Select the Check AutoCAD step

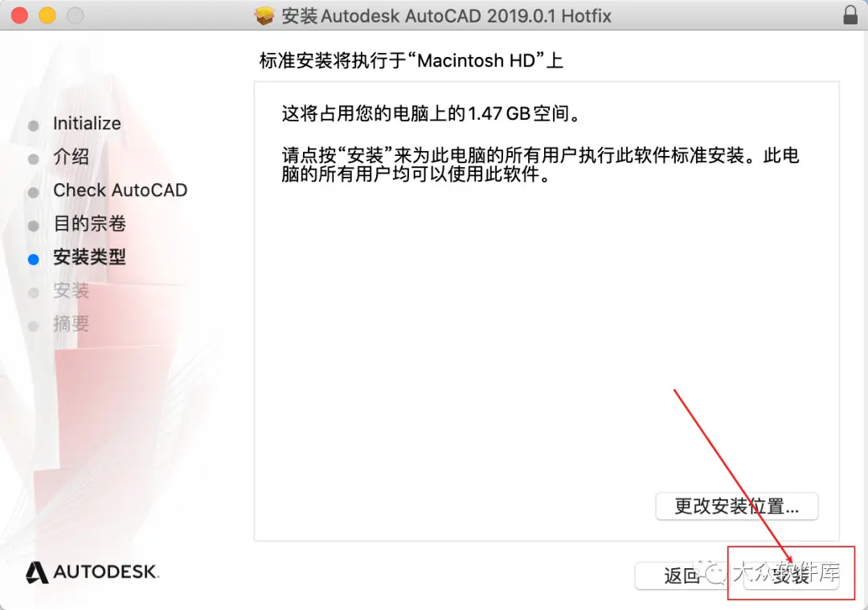(120, 190)
